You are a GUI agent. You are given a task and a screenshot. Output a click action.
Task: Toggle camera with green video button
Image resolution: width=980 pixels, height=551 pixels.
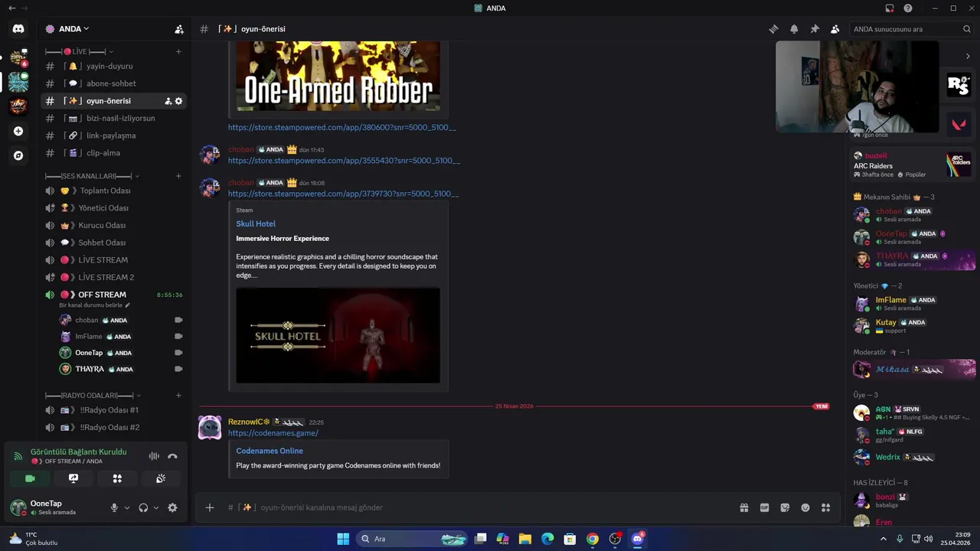pyautogui.click(x=30, y=478)
